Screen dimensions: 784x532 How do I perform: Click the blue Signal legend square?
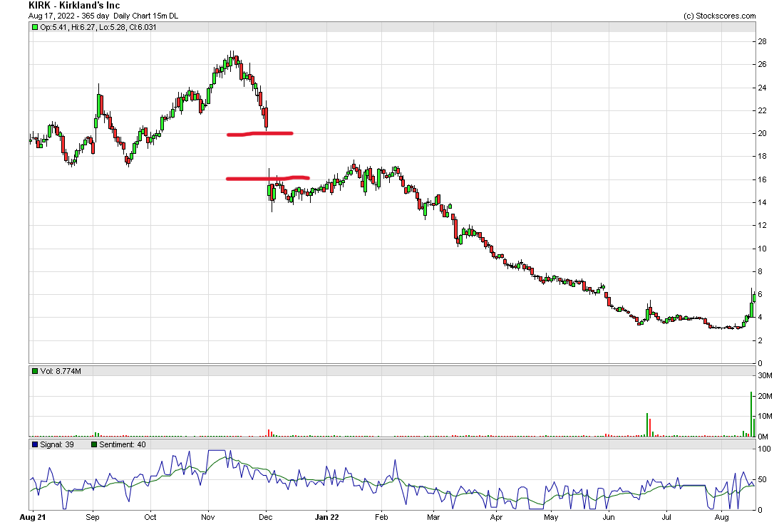(34, 444)
